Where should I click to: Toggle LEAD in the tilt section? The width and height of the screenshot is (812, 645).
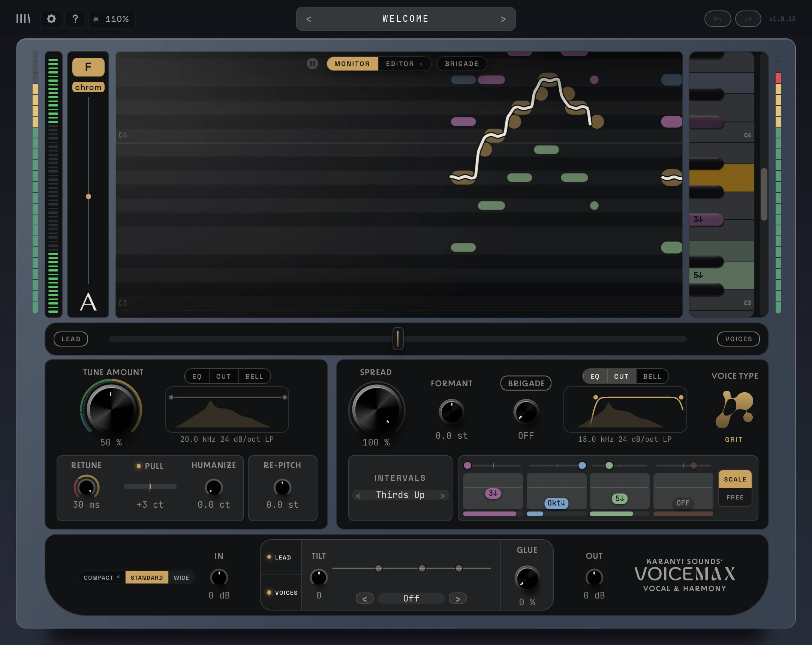280,557
